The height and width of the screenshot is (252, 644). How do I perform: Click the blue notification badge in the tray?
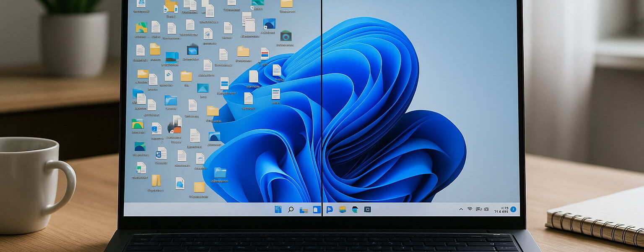click(x=513, y=209)
